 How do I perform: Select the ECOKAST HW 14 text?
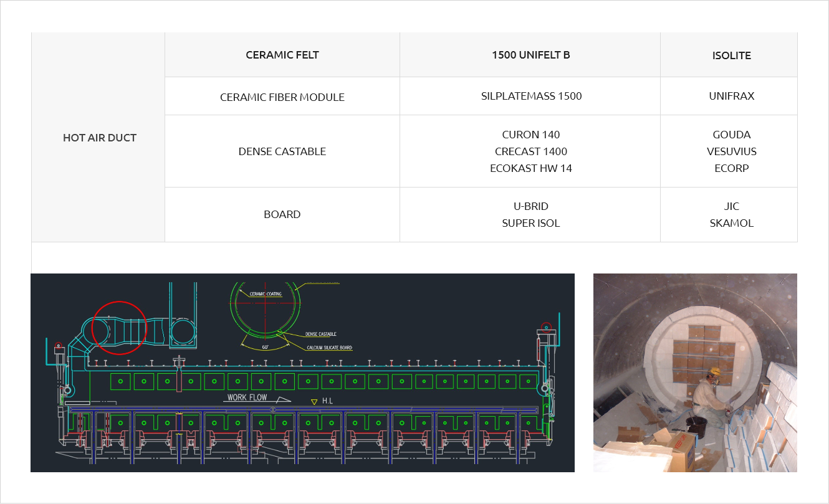[531, 168]
